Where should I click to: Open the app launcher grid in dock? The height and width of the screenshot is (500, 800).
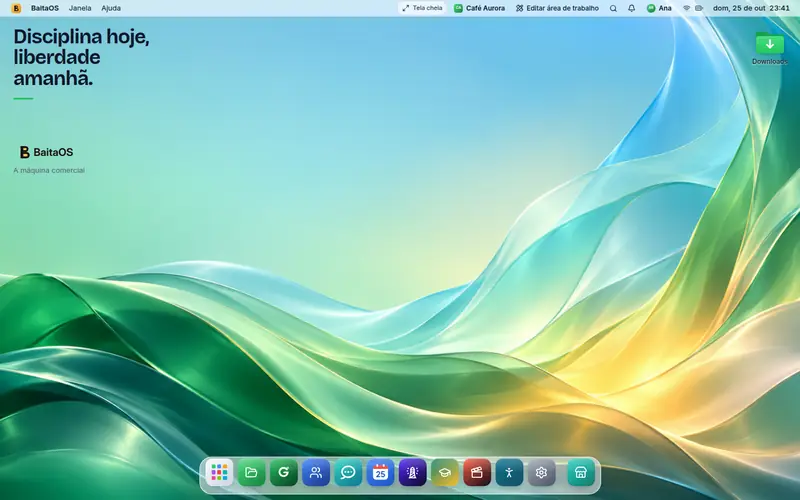(219, 472)
